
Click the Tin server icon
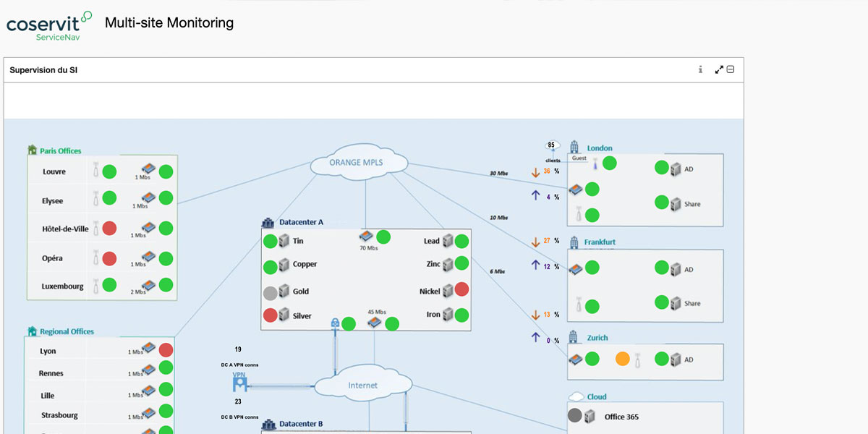point(284,241)
